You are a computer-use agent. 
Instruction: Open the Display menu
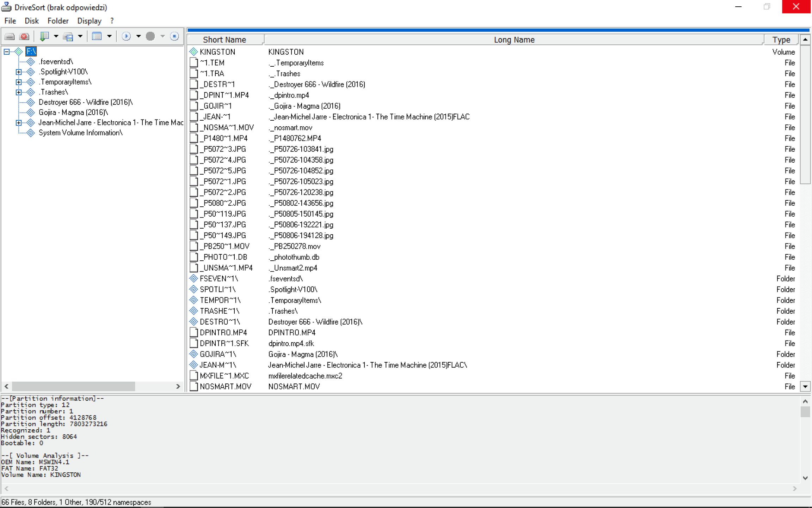[89, 20]
